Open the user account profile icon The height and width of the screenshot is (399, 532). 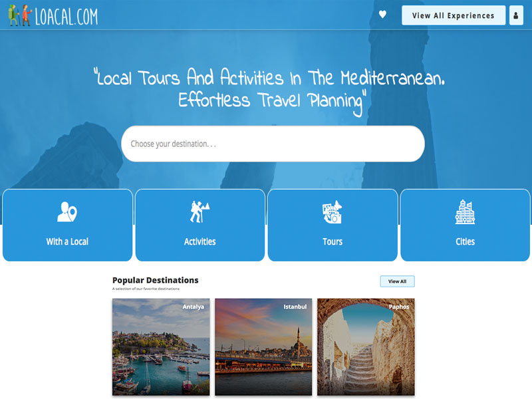pos(516,15)
